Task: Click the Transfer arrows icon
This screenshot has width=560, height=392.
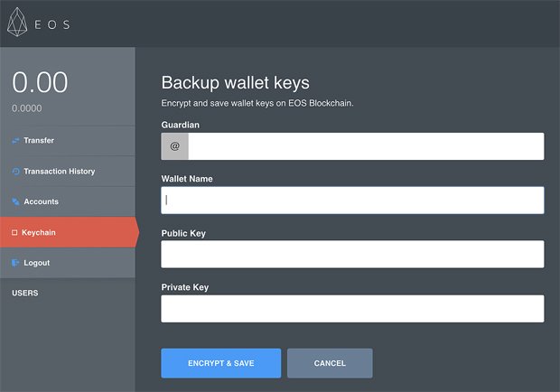Action: coord(15,141)
